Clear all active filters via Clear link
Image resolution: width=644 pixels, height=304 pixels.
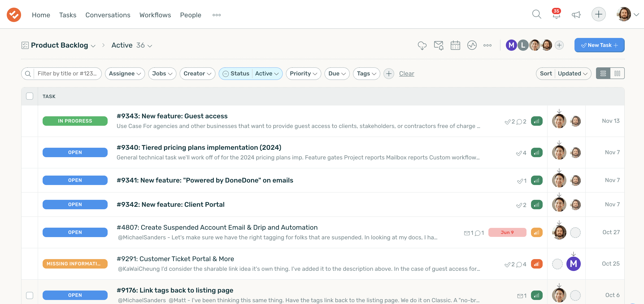407,73
